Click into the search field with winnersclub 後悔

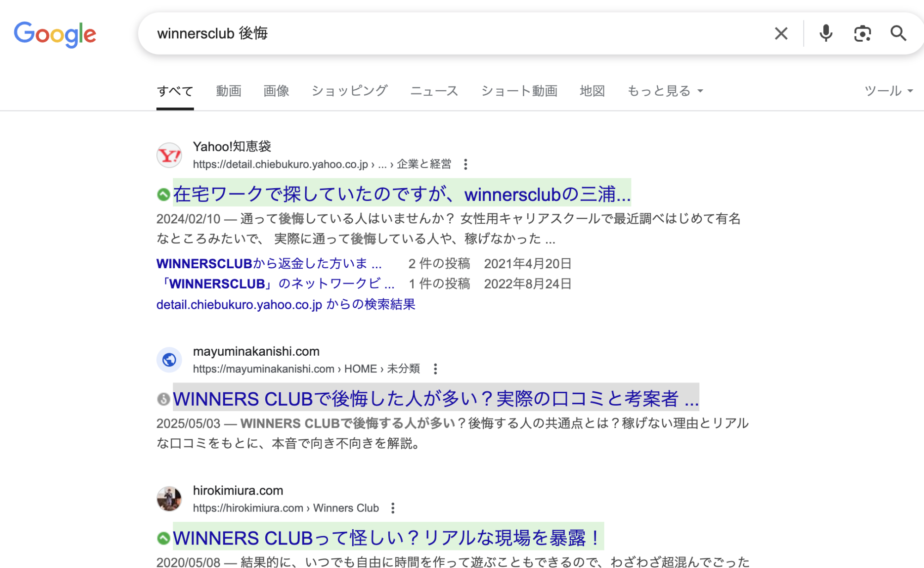tap(458, 33)
